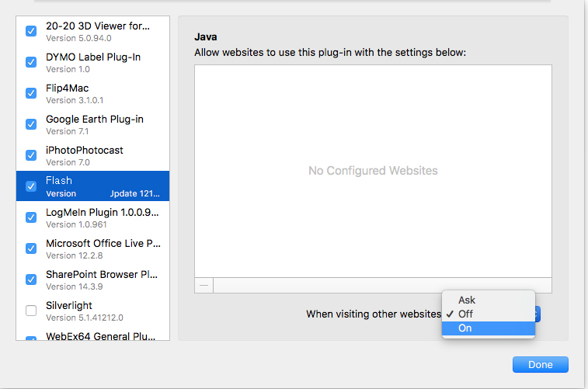Choose Off from the dropdown menu
The width and height of the screenshot is (588, 389).
[x=489, y=314]
